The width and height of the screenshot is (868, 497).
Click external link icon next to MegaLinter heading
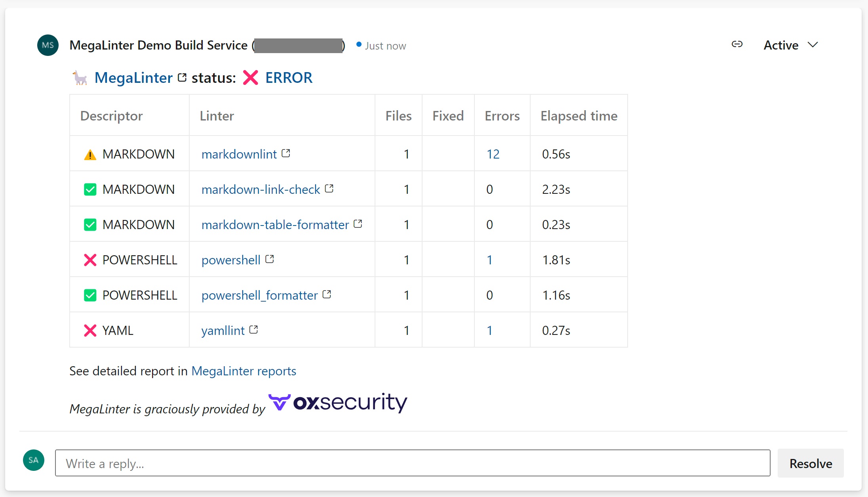[x=182, y=77]
